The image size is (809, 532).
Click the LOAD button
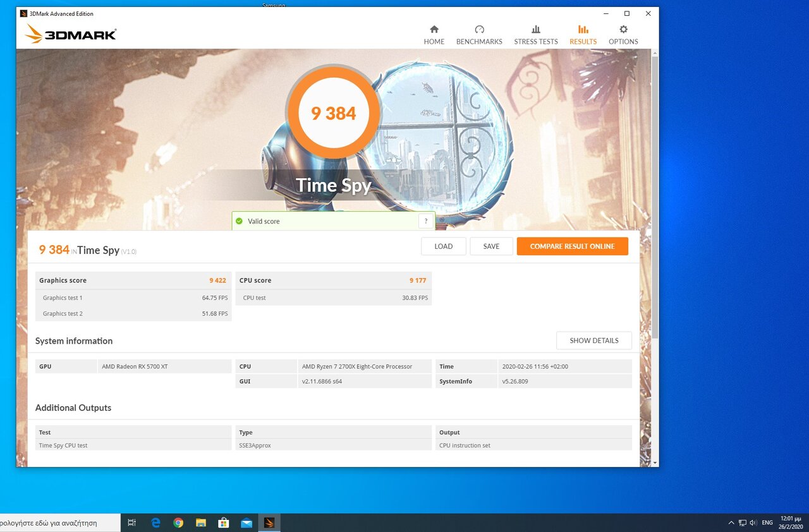pyautogui.click(x=444, y=246)
